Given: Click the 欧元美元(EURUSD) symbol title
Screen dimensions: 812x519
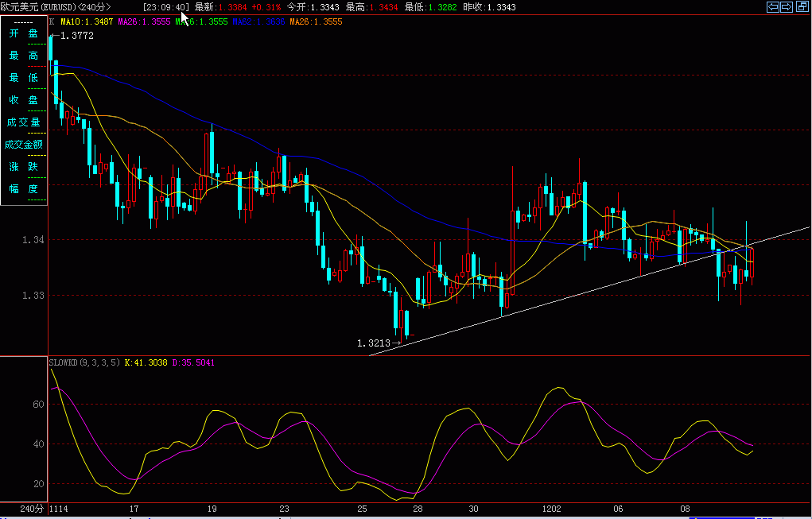Looking at the screenshot, I should [38, 7].
